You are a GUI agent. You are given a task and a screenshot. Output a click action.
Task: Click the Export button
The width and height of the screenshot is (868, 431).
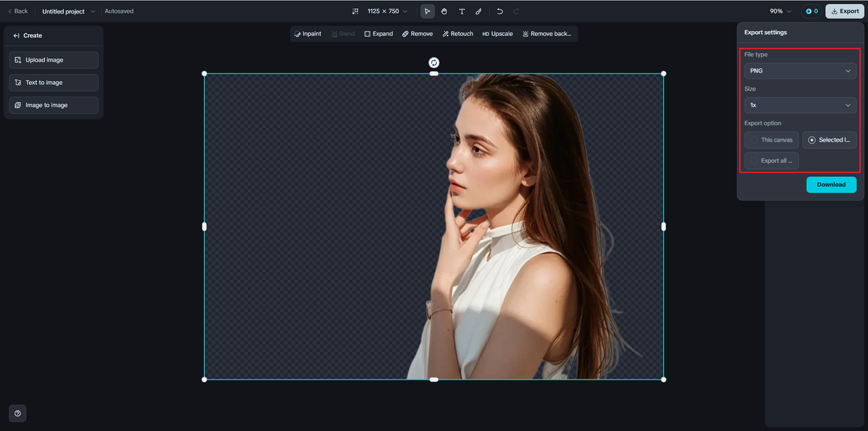tap(845, 12)
